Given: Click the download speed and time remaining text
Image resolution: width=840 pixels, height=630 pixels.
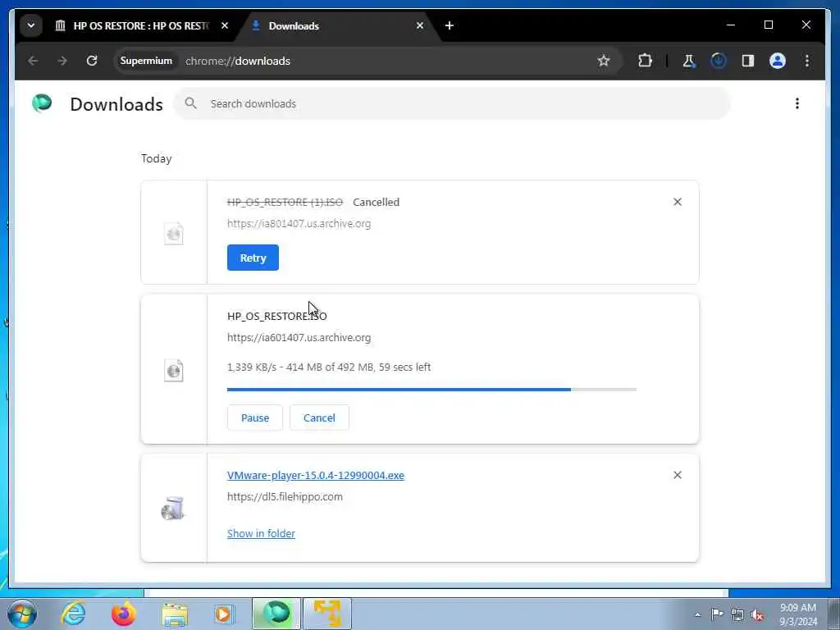Looking at the screenshot, I should coord(329,367).
